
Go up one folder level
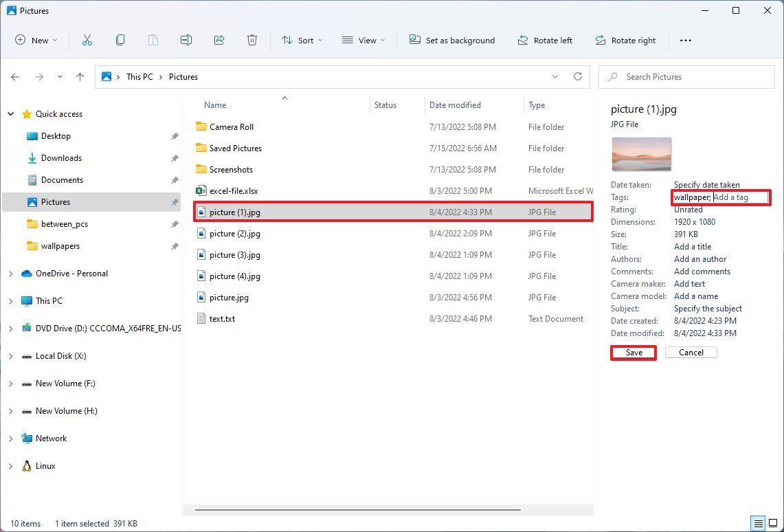pos(80,76)
